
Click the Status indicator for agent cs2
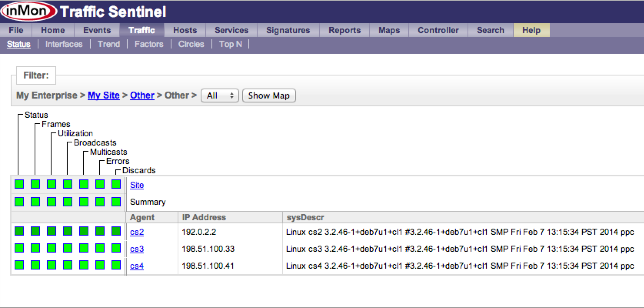click(19, 231)
